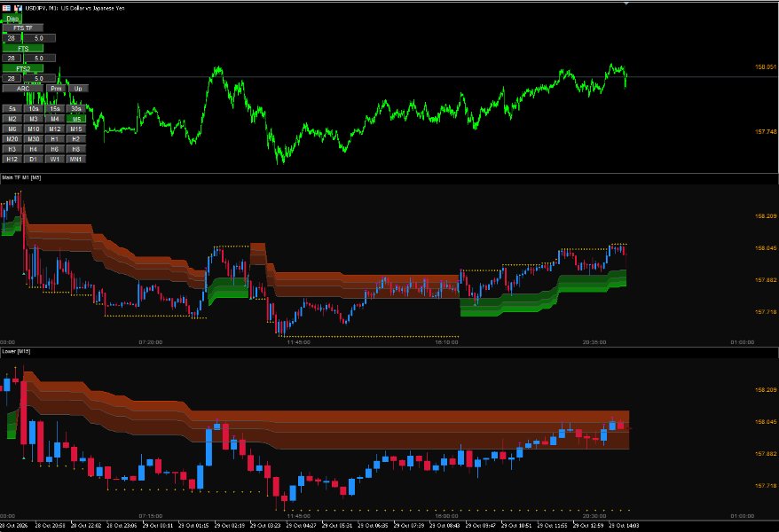Select the 30s timeframe button
Viewport: 779px width, 532px height.
pos(76,109)
